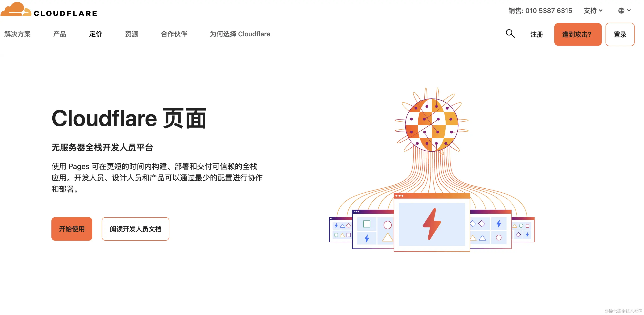This screenshot has height=315, width=644.
Task: Go to the 定价 pricing page
Action: [96, 34]
